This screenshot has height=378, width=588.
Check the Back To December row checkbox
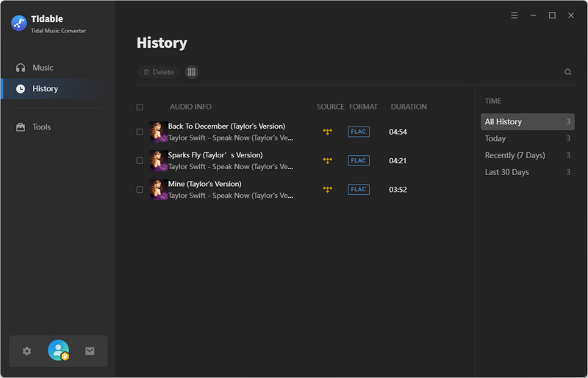(x=140, y=132)
